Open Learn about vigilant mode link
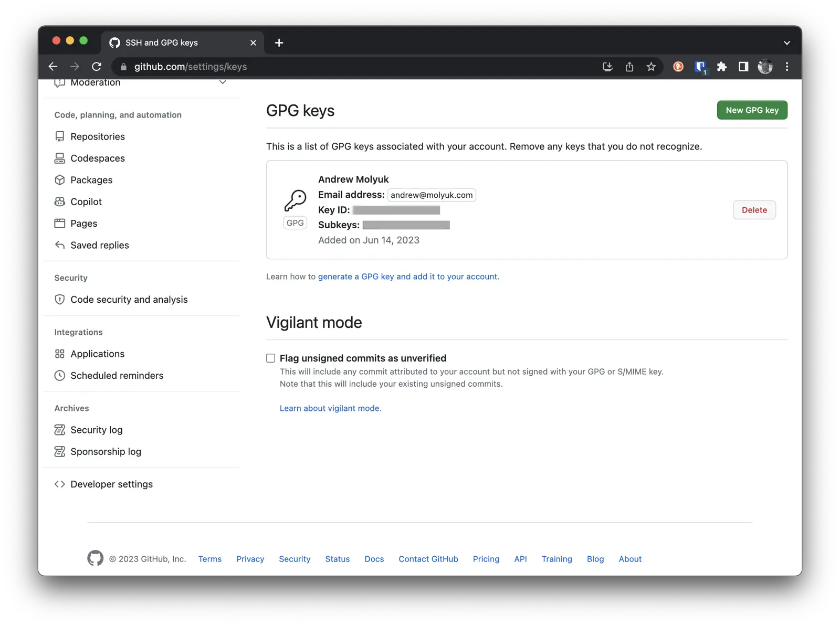The width and height of the screenshot is (840, 626). tap(330, 408)
